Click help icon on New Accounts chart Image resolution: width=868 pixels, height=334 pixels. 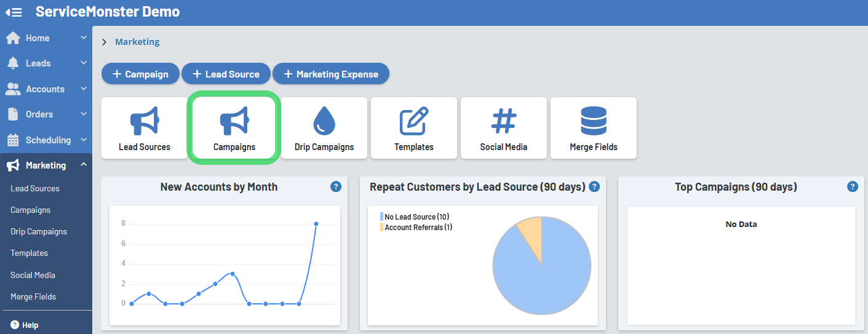coord(336,186)
